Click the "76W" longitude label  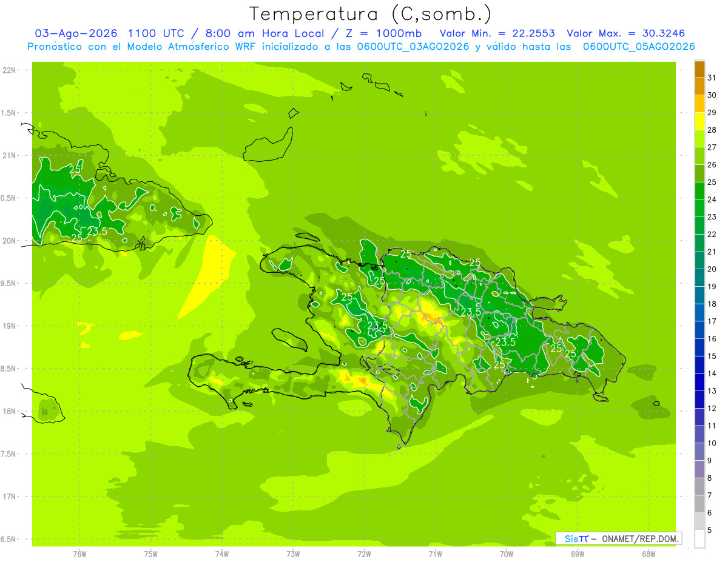point(79,554)
